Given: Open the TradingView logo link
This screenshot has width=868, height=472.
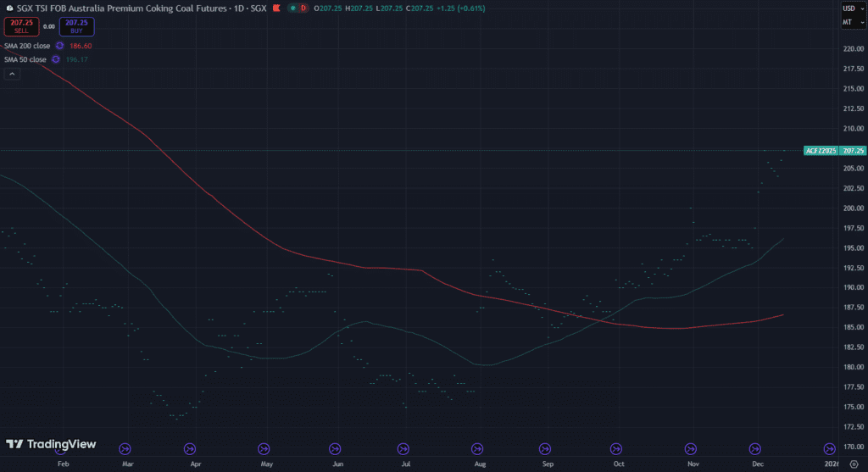Looking at the screenshot, I should pos(51,444).
